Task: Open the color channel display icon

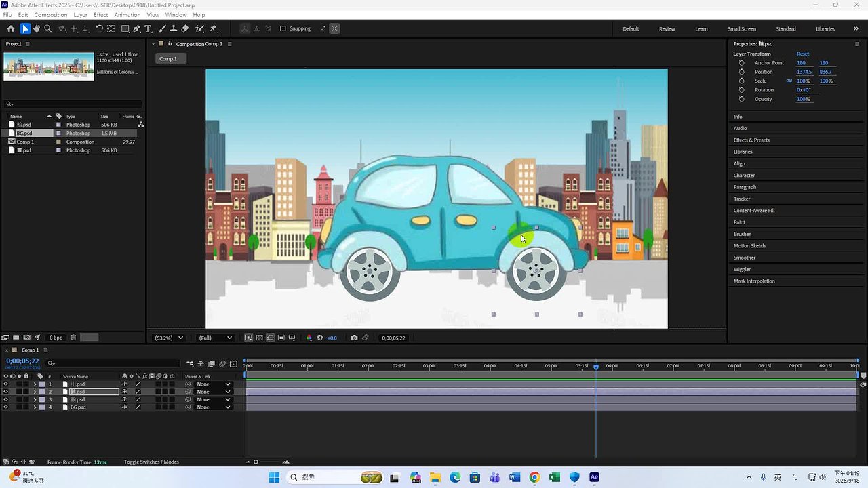Action: coord(309,338)
